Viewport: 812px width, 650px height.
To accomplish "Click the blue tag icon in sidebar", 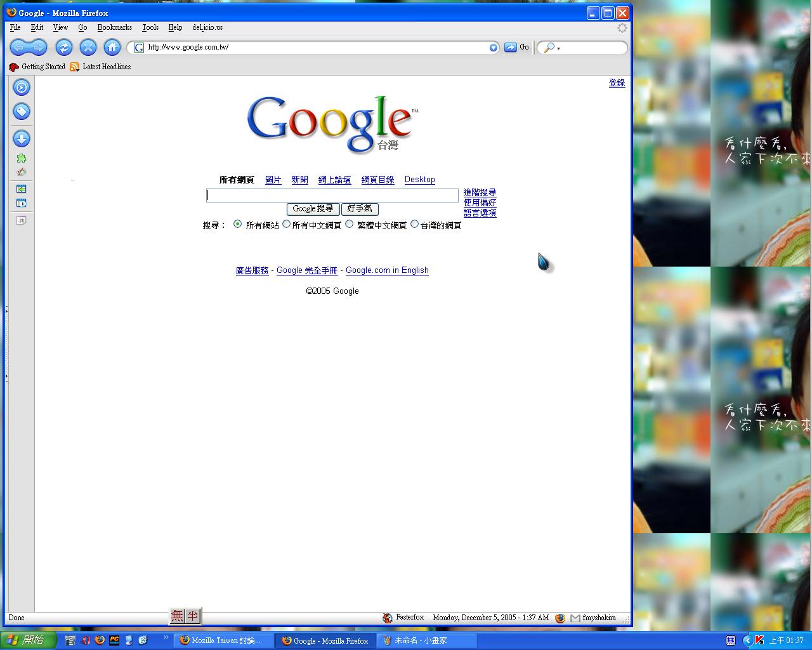I will point(22,112).
